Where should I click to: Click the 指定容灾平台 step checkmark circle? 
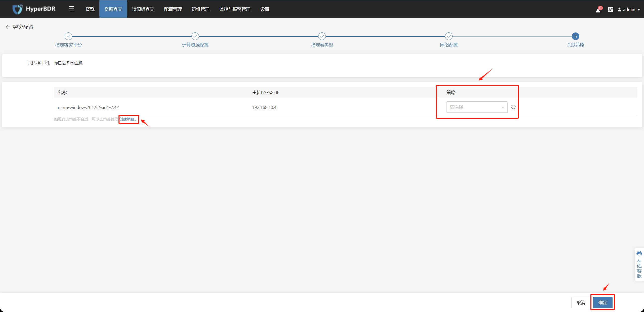click(x=68, y=36)
